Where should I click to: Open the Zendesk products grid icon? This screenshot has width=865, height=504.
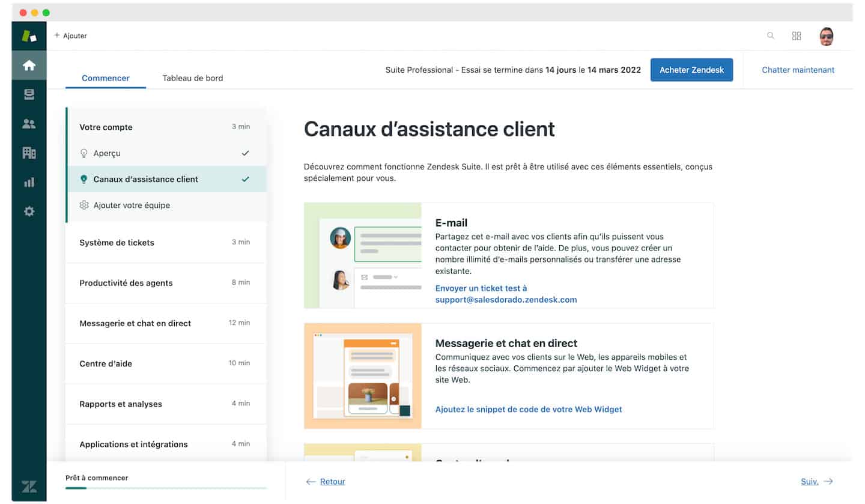tap(797, 36)
